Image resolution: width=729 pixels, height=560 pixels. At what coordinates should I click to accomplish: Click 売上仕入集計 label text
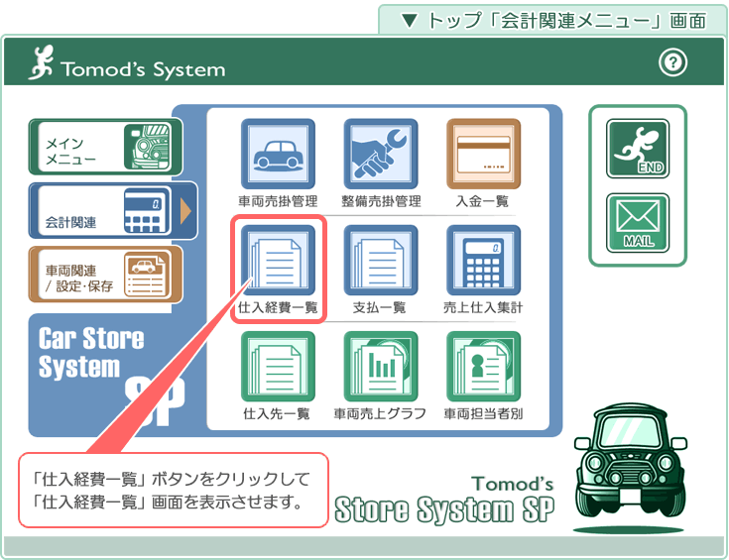click(483, 307)
